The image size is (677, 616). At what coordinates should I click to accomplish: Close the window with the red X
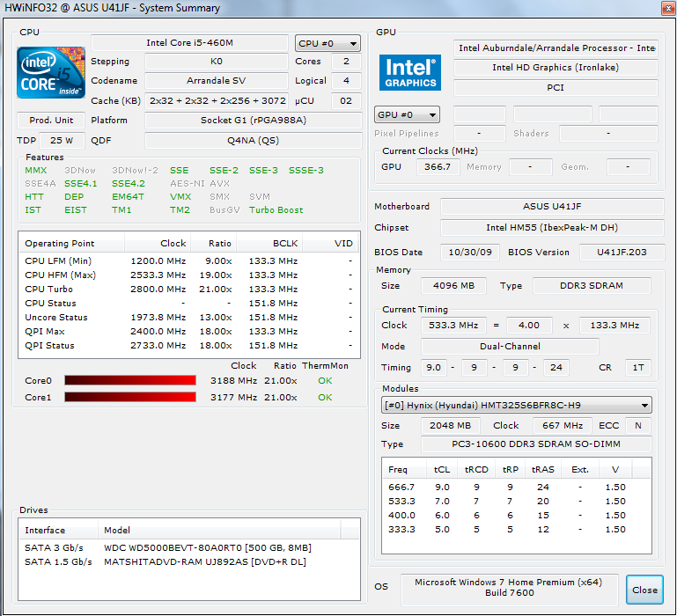(668, 8)
